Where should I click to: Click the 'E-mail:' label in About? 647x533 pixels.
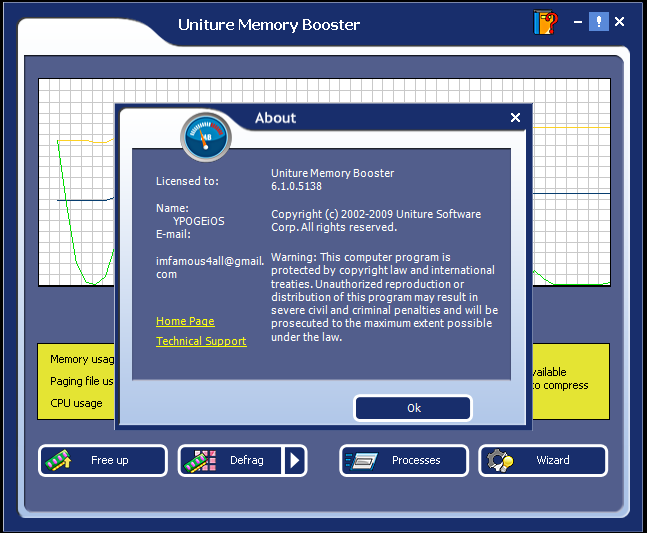tap(173, 235)
